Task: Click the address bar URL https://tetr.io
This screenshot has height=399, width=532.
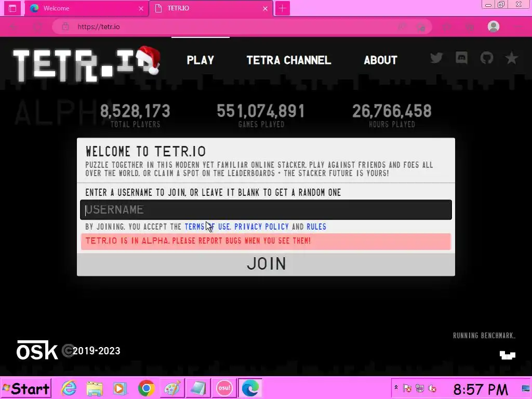Action: (x=98, y=27)
